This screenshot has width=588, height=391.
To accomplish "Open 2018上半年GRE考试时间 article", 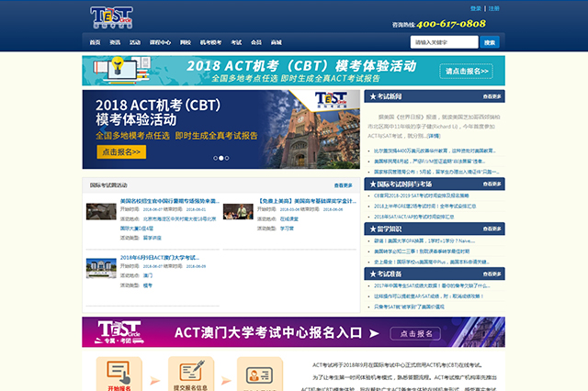I will tap(424, 206).
